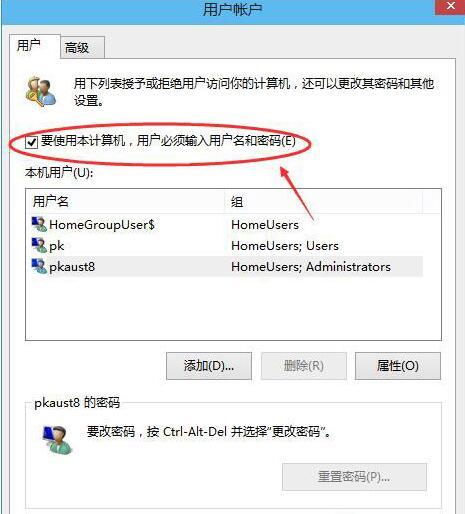Click the 删除(R) button
This screenshot has height=514, width=465.
(304, 366)
